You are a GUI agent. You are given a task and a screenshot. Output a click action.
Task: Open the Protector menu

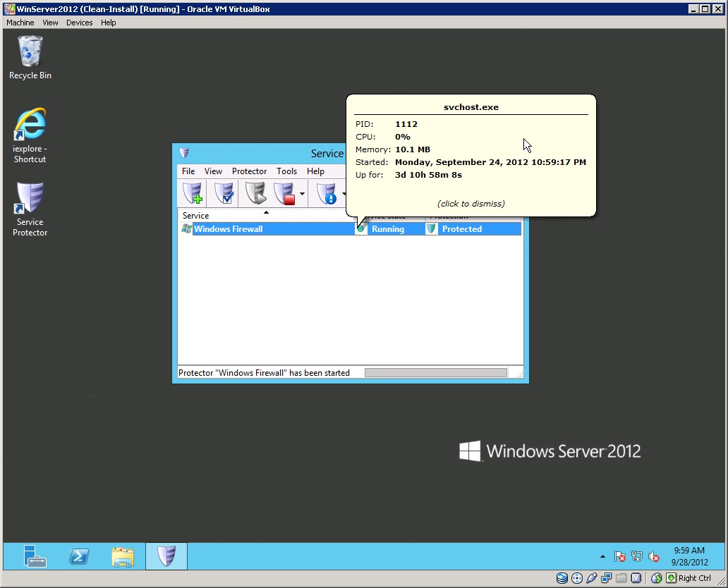(249, 171)
